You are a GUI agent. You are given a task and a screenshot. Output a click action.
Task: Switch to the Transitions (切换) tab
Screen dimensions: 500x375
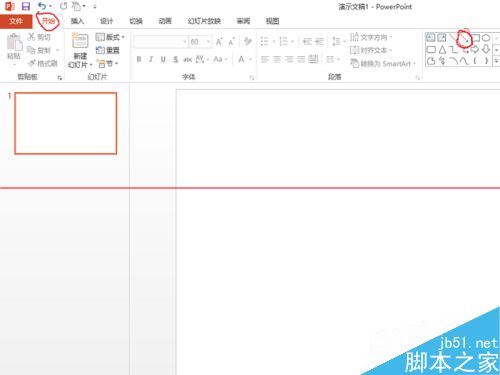coord(136,21)
